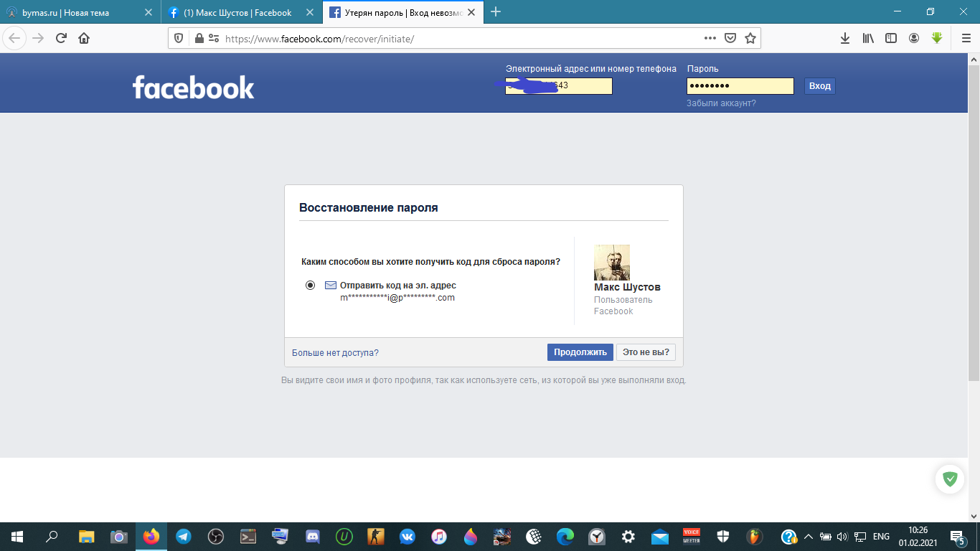This screenshot has height=551, width=980.
Task: Open the Firefox home page
Action: (84, 38)
